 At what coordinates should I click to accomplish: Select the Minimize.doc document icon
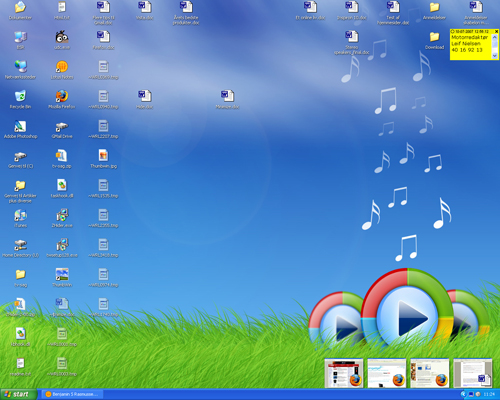pos(227,96)
